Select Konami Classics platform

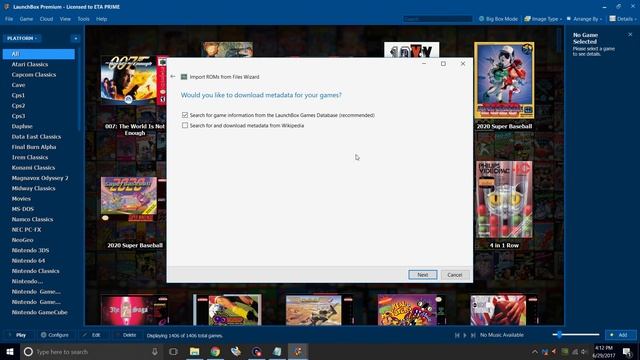pos(33,167)
